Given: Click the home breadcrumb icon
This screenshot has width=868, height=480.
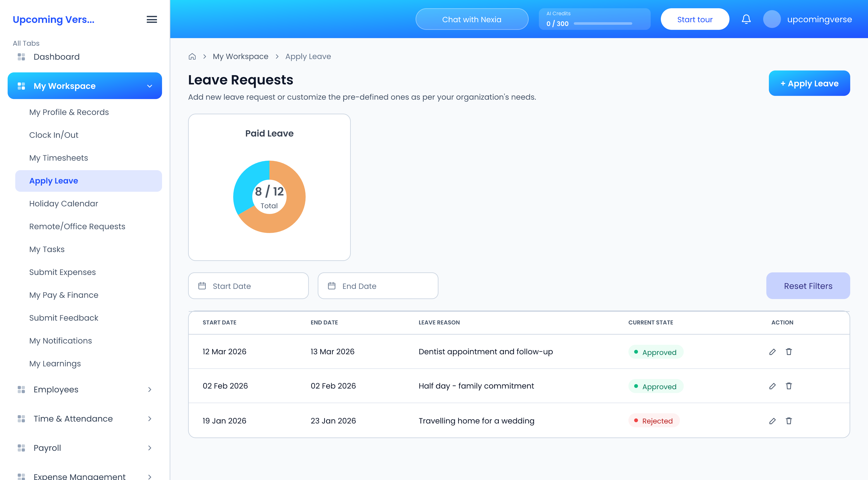Looking at the screenshot, I should coord(192,57).
